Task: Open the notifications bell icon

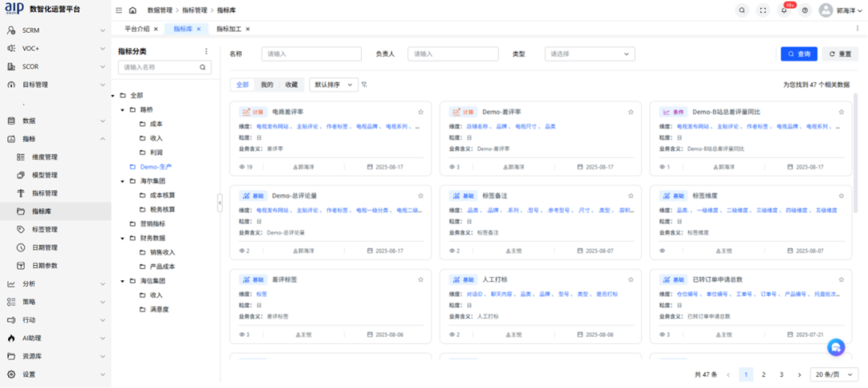Action: [784, 10]
